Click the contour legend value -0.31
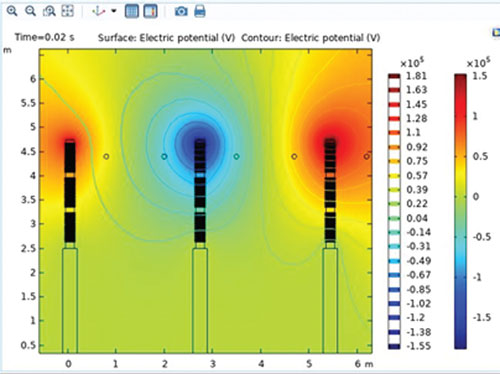500x374 pixels. [418, 246]
